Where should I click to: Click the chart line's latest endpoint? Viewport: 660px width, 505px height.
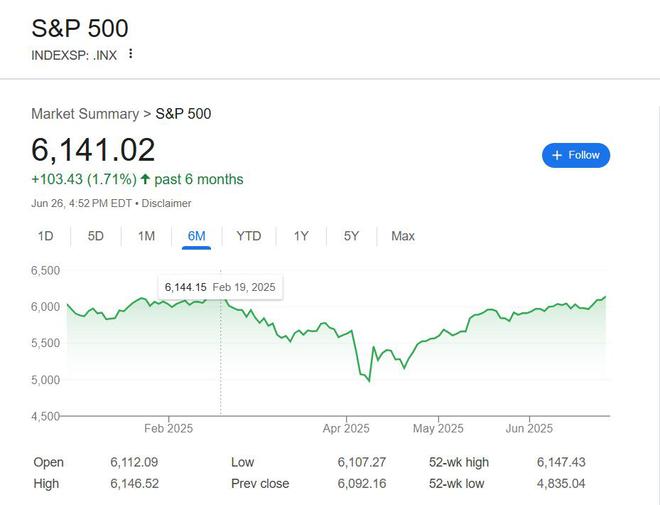pos(605,297)
